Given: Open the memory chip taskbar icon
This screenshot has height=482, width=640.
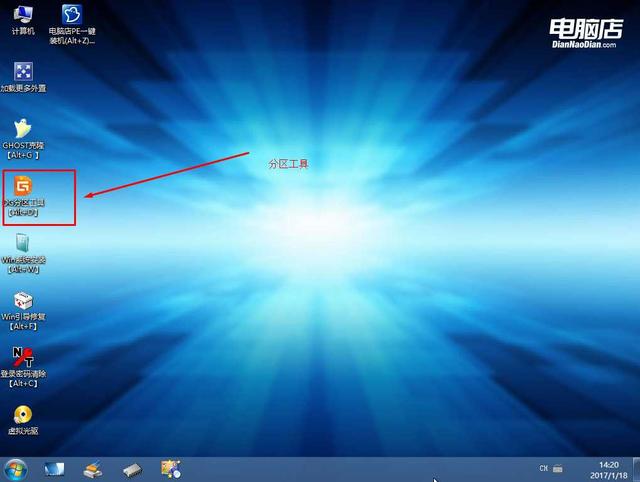Looking at the screenshot, I should [x=132, y=470].
